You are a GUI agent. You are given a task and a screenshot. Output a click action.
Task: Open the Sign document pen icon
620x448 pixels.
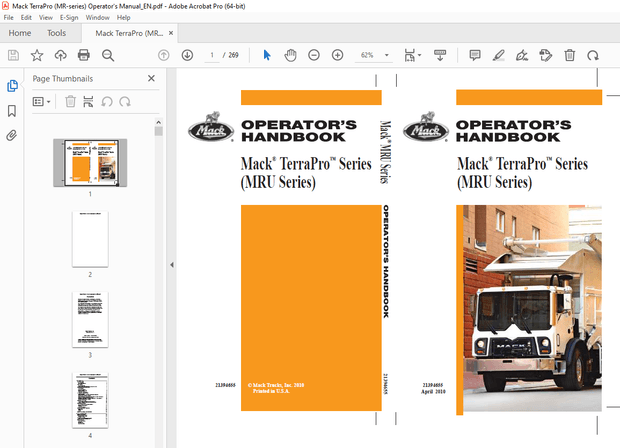pos(522,55)
